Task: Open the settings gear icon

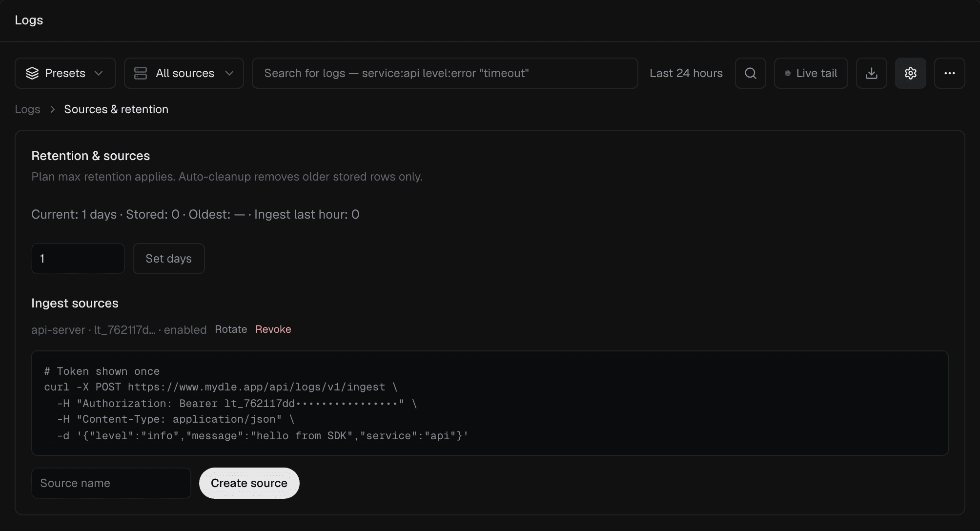Action: (911, 73)
